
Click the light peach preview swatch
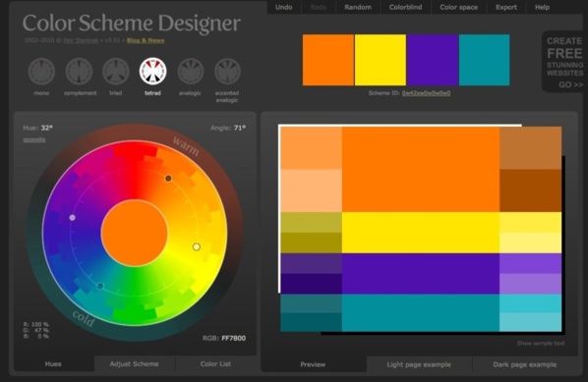[312, 191]
